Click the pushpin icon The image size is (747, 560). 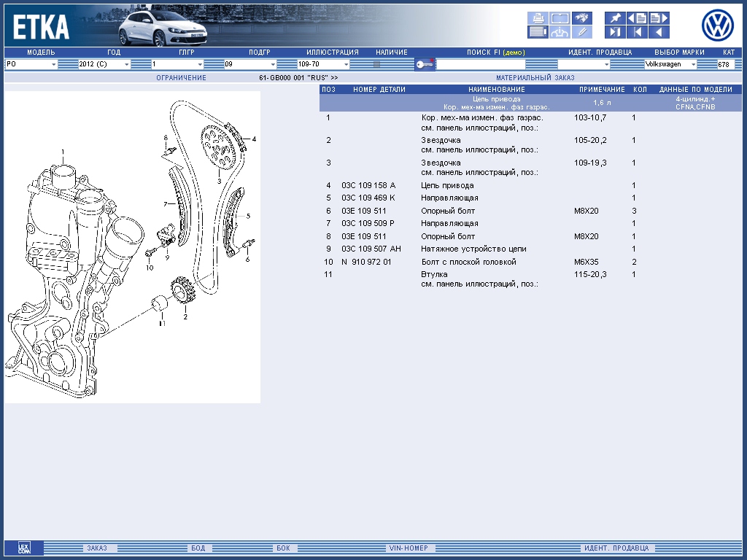tap(615, 18)
